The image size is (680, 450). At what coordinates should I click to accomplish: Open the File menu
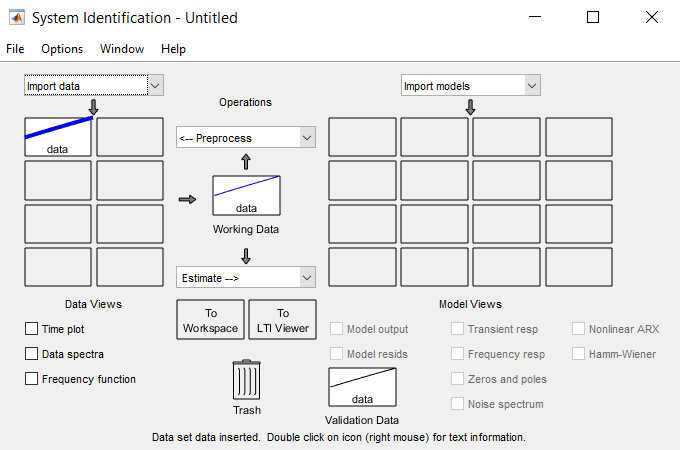point(15,49)
